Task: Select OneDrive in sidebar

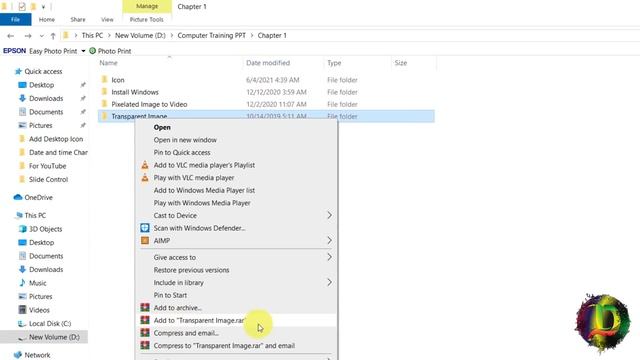Action: pyautogui.click(x=38, y=198)
